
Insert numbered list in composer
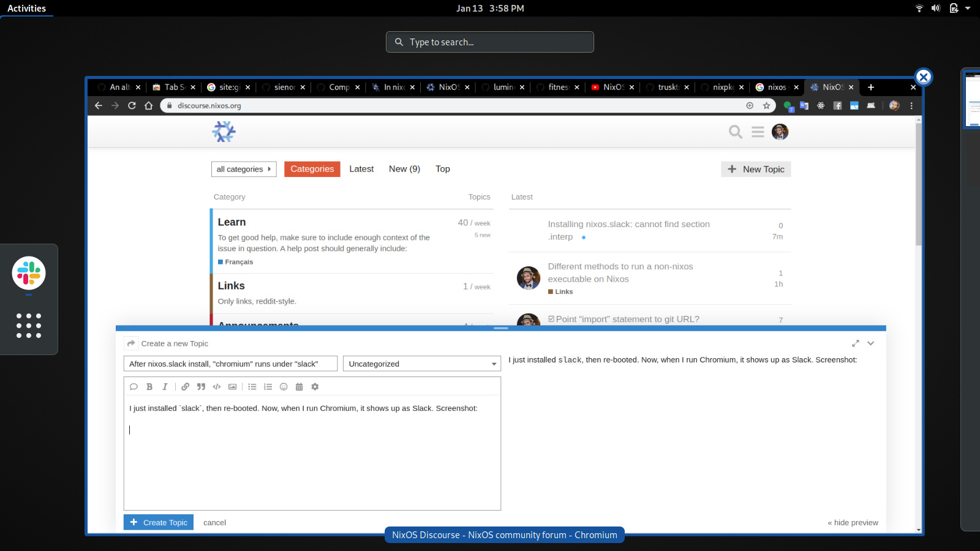tap(268, 387)
